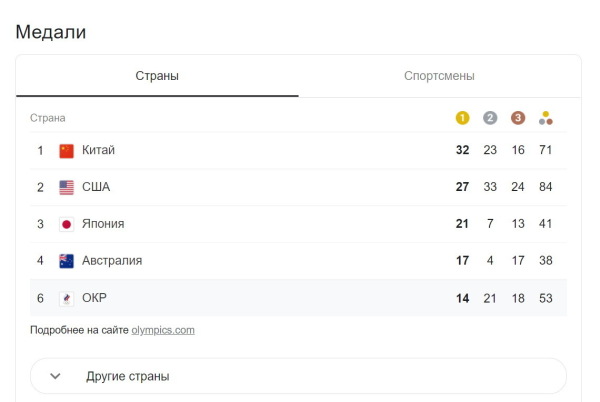Select the highlighted ОКР row
The image size is (600, 402).
[298, 298]
